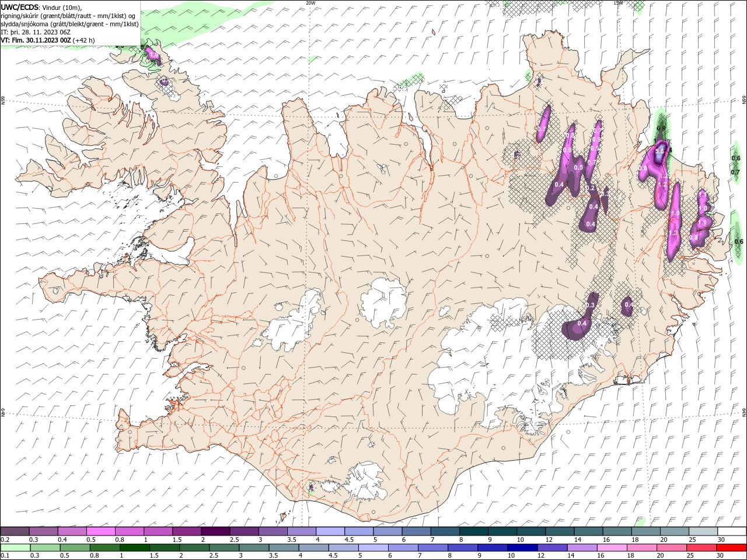Screen dimensions: 747x560
Task: Pick upper legend row swatch labeled 3
Action: 273,531
